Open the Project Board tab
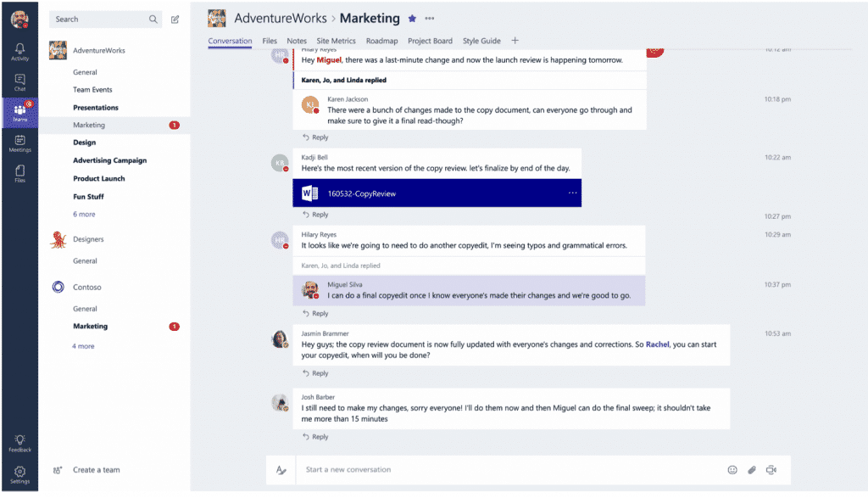868x498 pixels. (430, 41)
